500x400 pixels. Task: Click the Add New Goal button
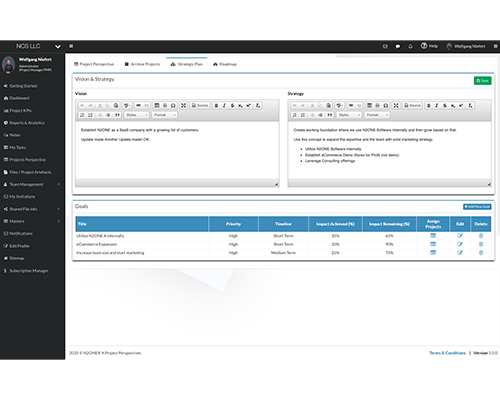pyautogui.click(x=477, y=207)
